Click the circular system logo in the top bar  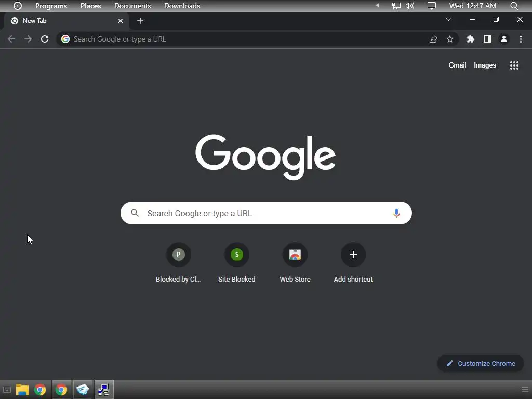(18, 6)
